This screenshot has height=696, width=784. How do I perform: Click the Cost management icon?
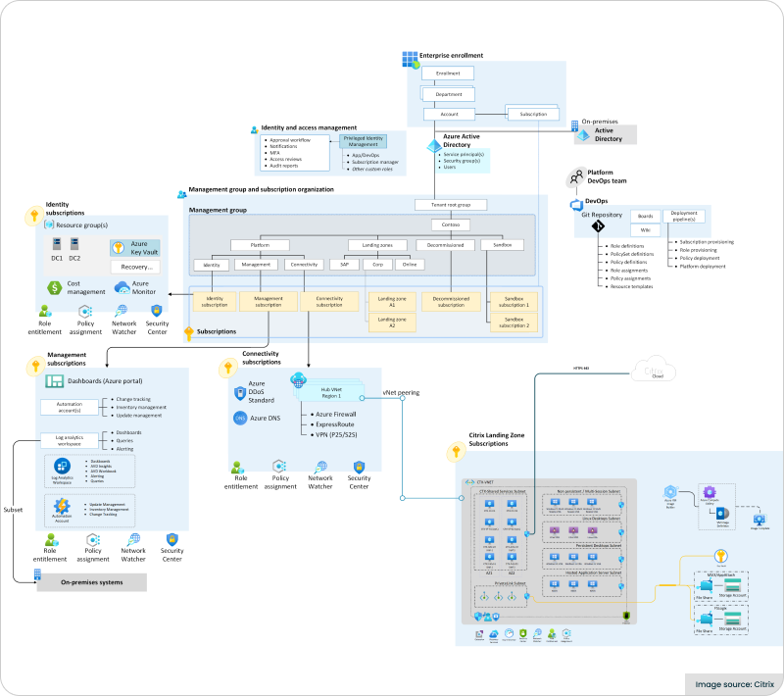pyautogui.click(x=54, y=287)
